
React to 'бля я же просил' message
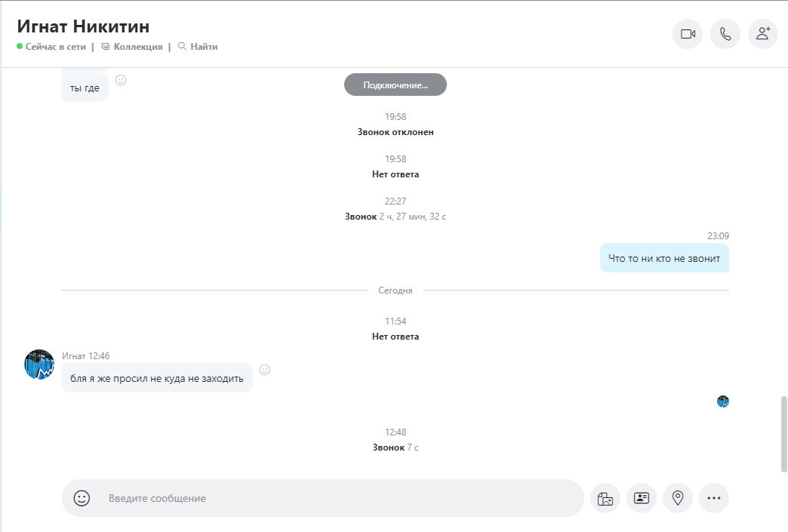pos(264,370)
